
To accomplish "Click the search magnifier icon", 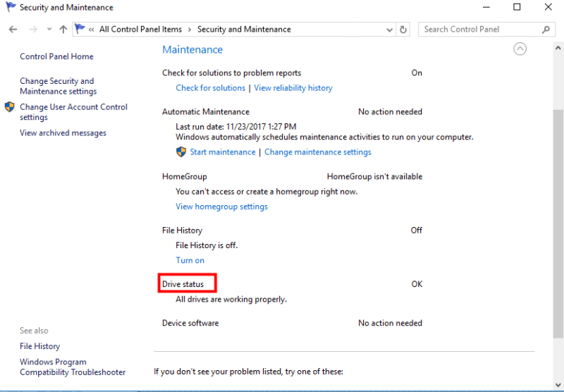I will [546, 30].
